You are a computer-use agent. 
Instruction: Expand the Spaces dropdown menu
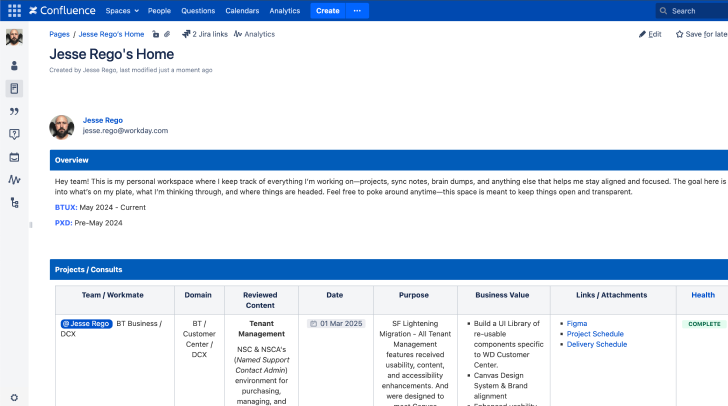click(x=122, y=11)
